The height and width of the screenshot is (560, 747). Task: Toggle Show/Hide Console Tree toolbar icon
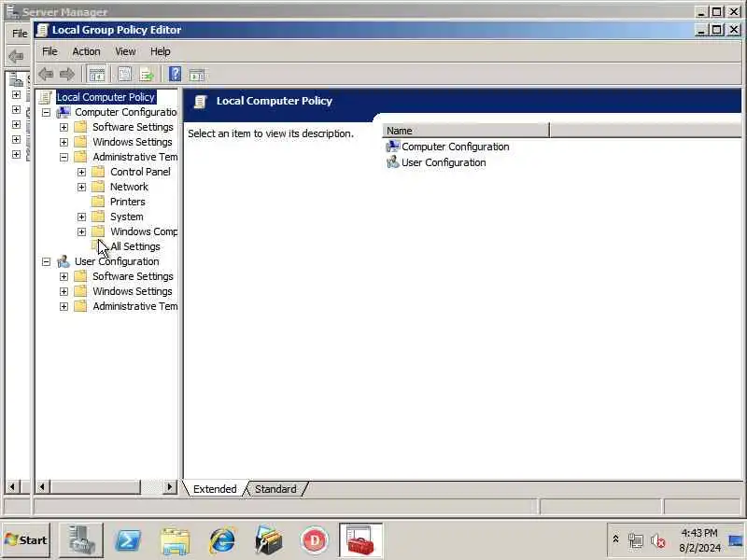tap(97, 75)
